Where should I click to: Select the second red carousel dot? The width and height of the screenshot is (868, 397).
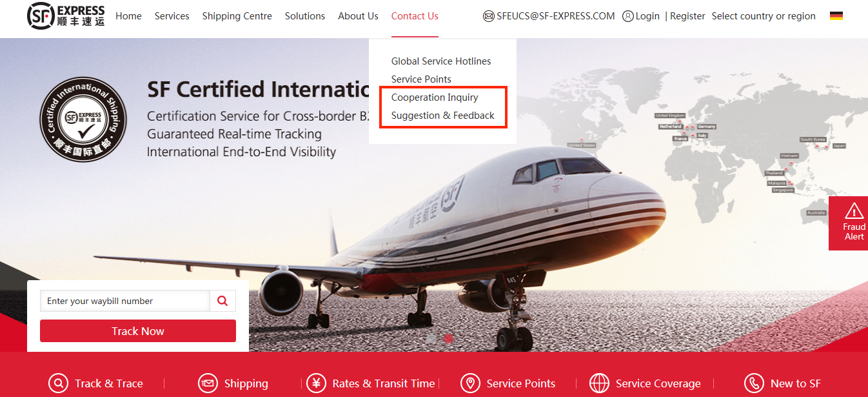coord(449,338)
